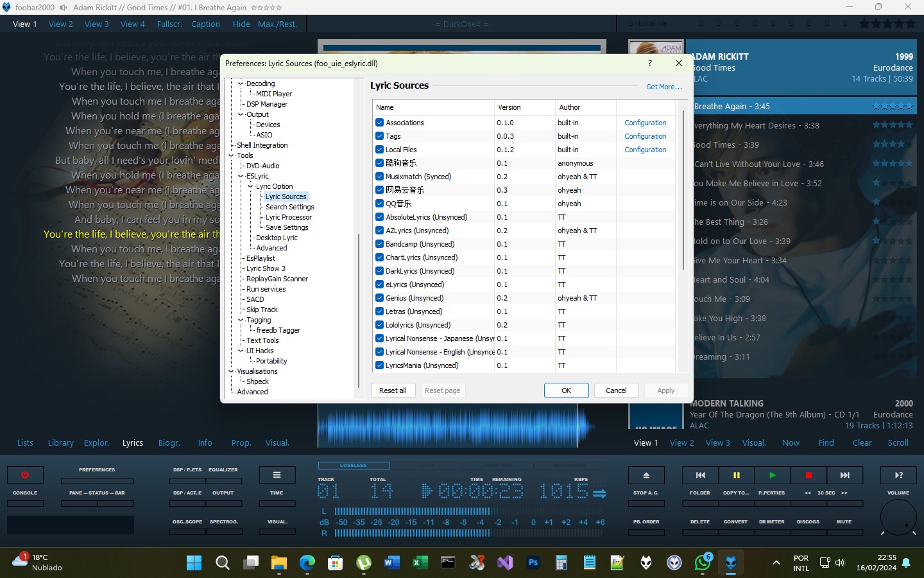Adjust the round volume knob

[x=898, y=517]
